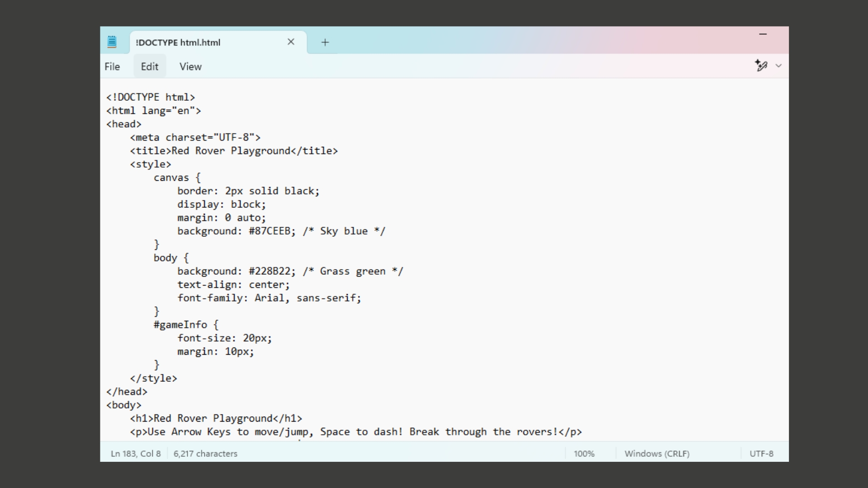This screenshot has height=488, width=868.
Task: Place cursor on the #228B22 grass green color value
Action: point(270,272)
